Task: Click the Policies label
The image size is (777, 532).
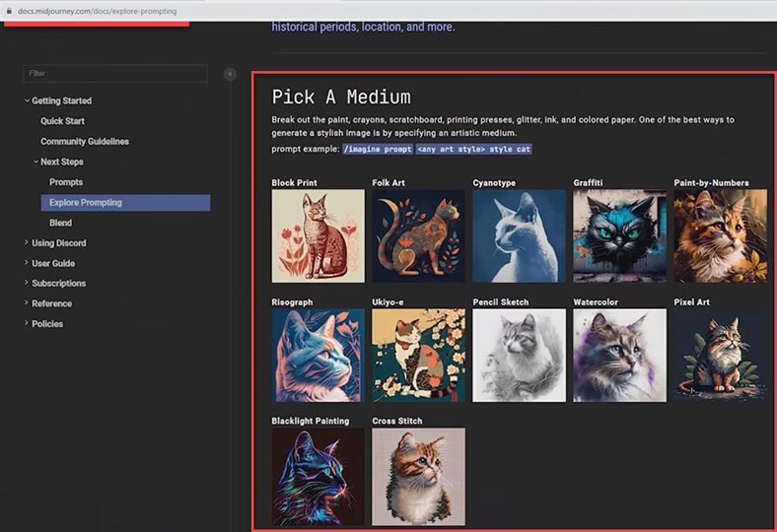Action: tap(47, 324)
